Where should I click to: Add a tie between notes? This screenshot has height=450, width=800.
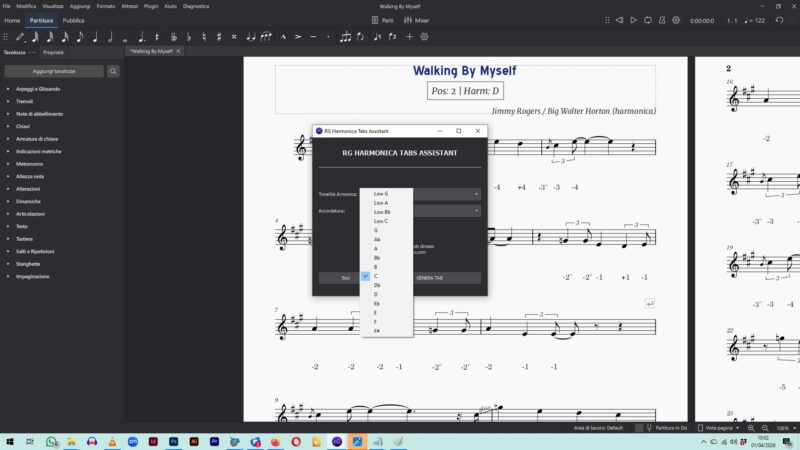(x=251, y=37)
